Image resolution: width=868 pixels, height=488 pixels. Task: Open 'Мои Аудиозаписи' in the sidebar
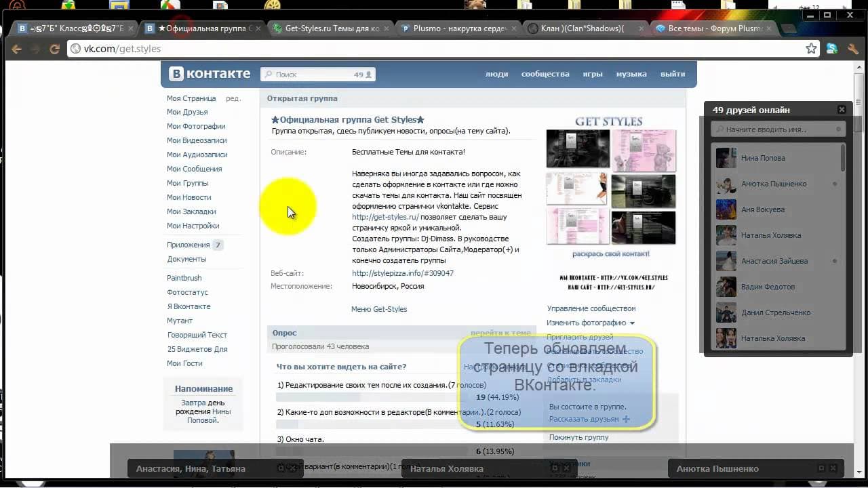197,155
